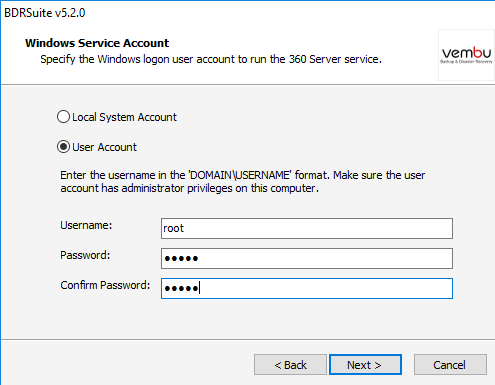Go to the previous step with Back
Image resolution: width=495 pixels, height=385 pixels.
(290, 365)
